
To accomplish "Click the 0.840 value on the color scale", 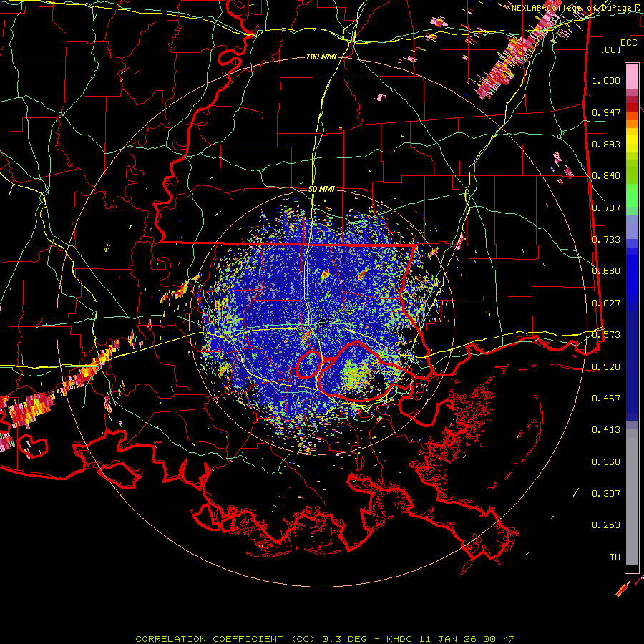I will [x=606, y=176].
